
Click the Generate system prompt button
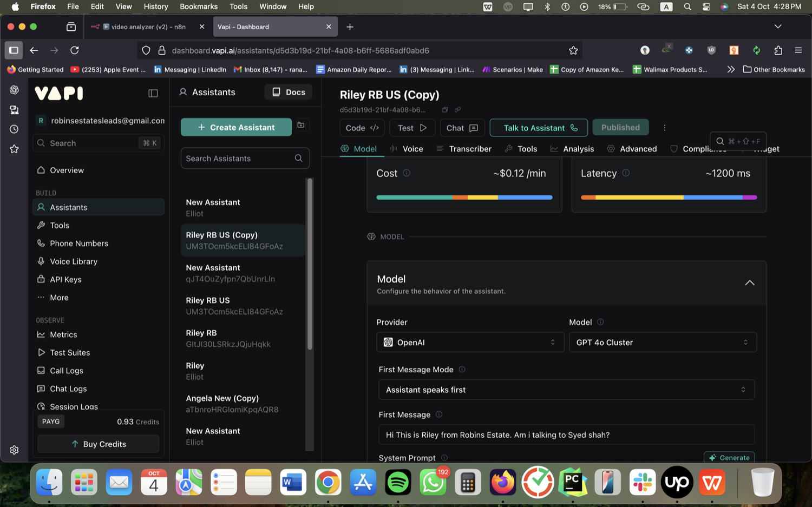click(x=729, y=458)
